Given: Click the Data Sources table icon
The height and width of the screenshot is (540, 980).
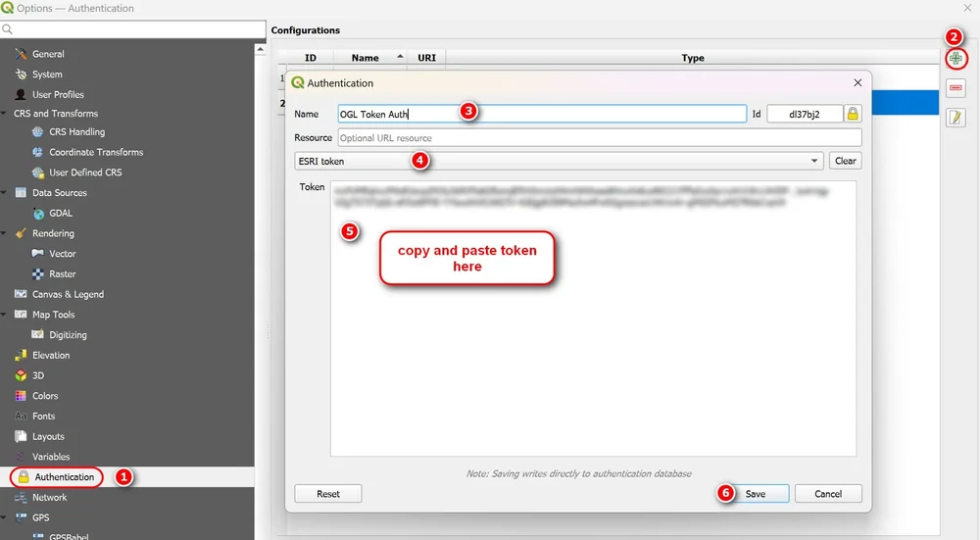Looking at the screenshot, I should tap(22, 192).
